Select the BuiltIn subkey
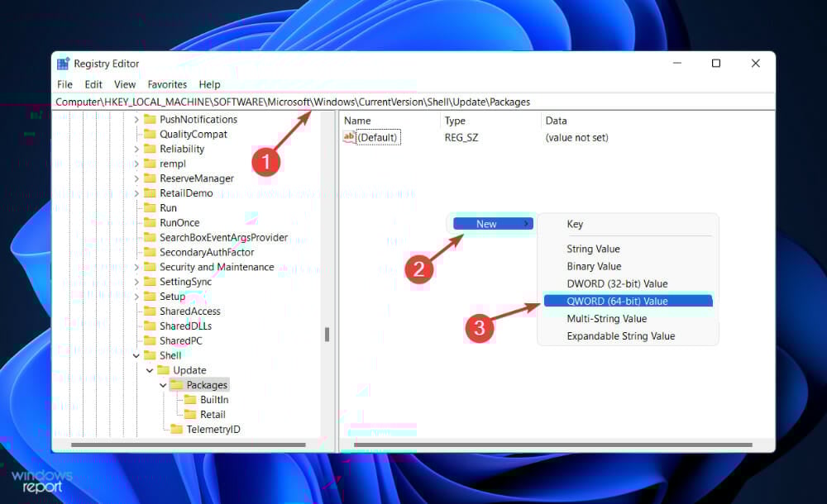 [x=214, y=400]
